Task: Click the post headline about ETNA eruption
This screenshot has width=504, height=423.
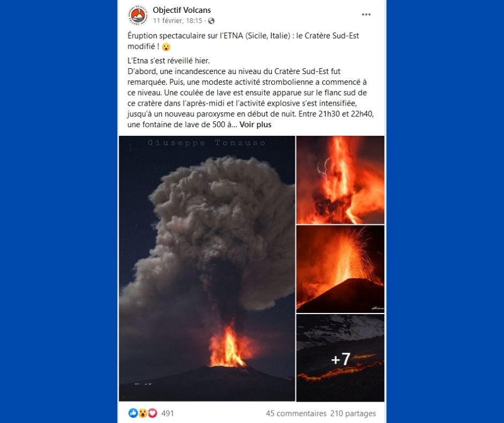Action: pos(243,41)
